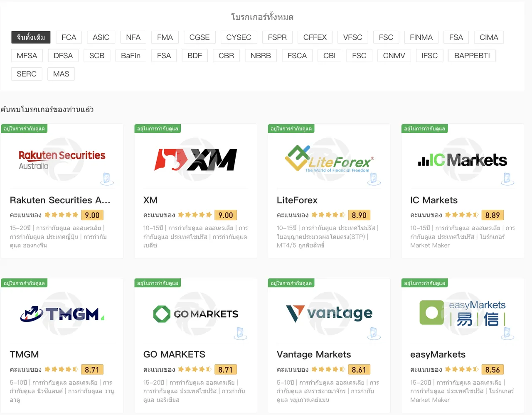This screenshot has height=415, width=532.
Task: Open the XM broker name link
Action: [x=150, y=200]
